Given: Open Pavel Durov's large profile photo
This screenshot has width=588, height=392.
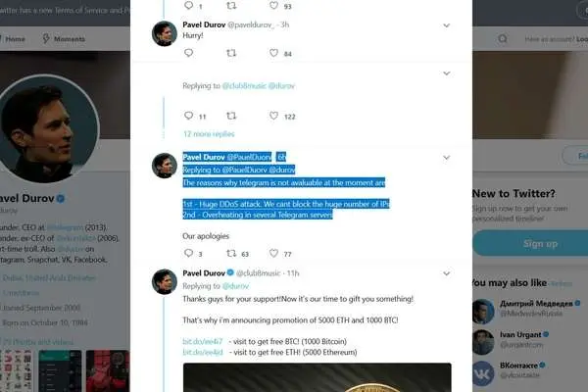Looking at the screenshot, I should tap(47, 128).
